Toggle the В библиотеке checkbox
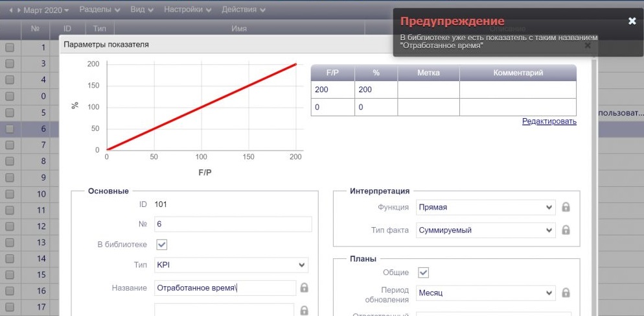The width and height of the screenshot is (644, 316). tap(162, 245)
